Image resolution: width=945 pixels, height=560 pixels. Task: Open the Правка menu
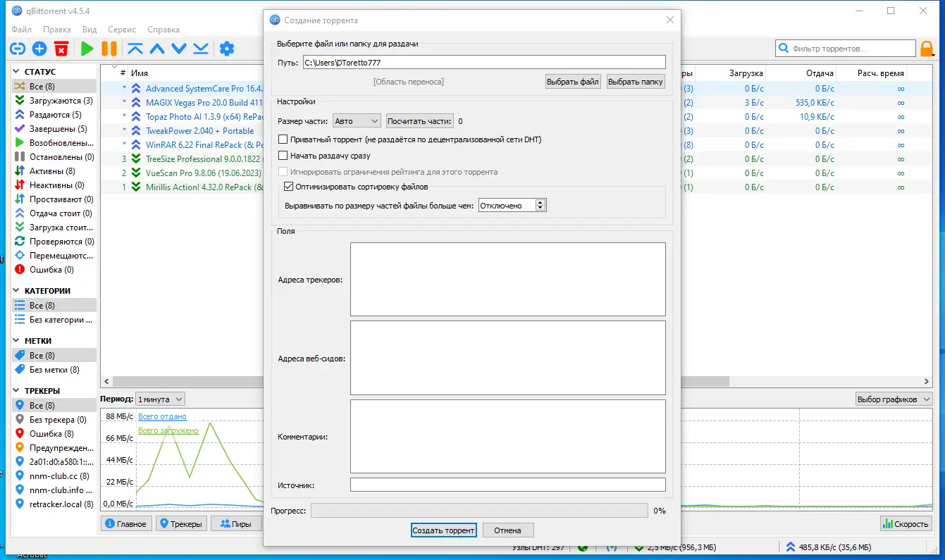tap(57, 30)
